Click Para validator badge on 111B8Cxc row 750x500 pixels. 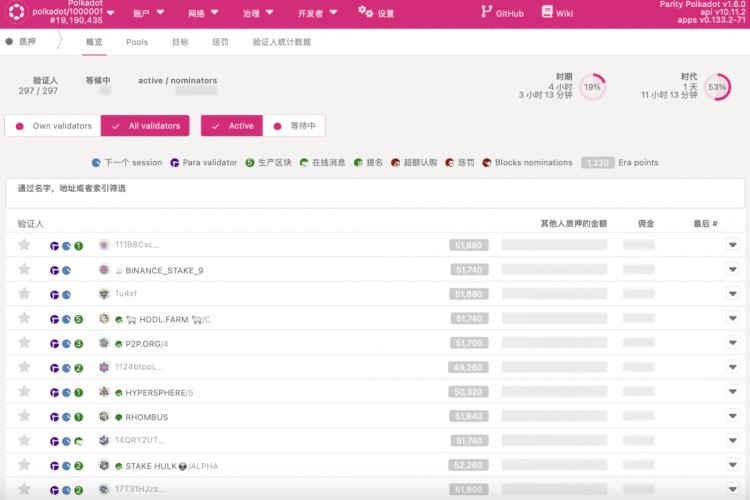pyautogui.click(x=55, y=246)
